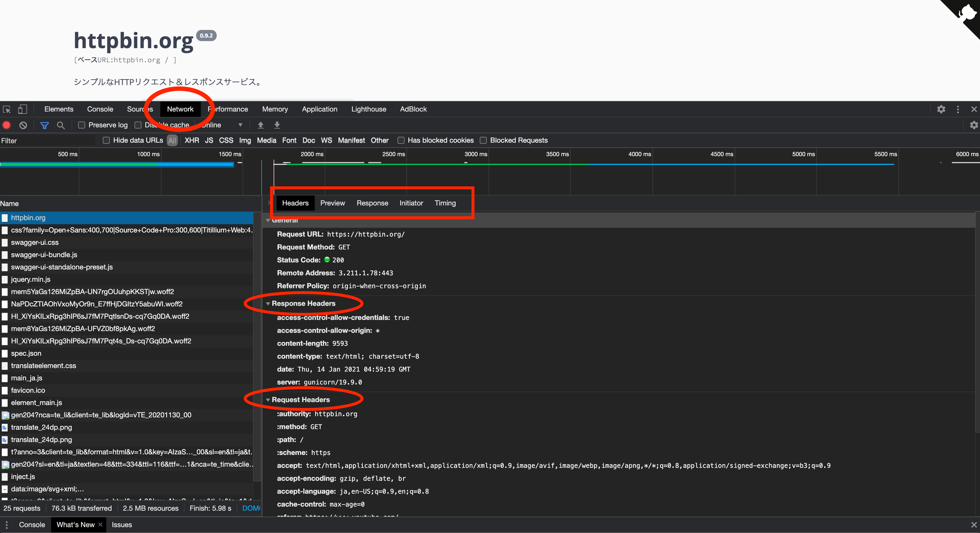The width and height of the screenshot is (980, 533).
Task: Toggle the device toolbar icon
Action: click(22, 109)
